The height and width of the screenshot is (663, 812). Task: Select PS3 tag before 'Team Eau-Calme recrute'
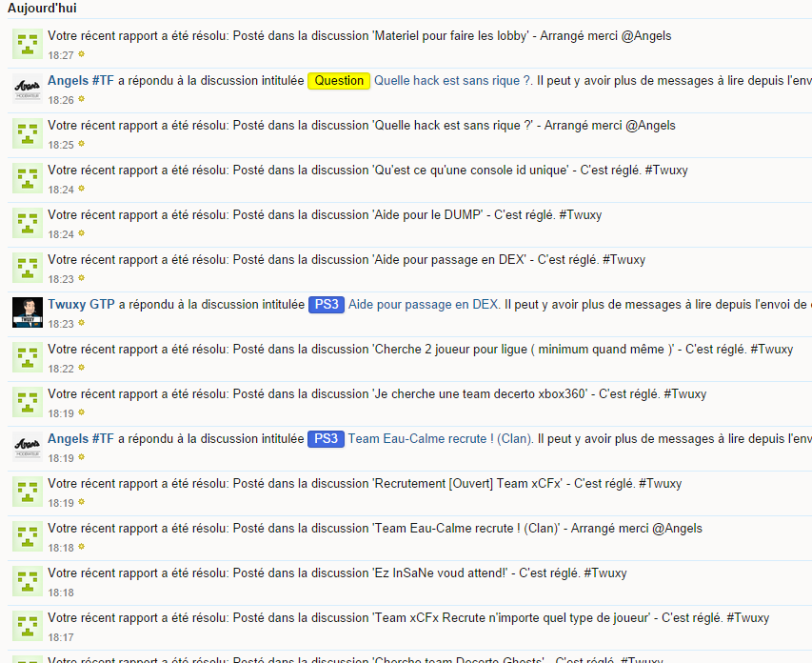(326, 438)
